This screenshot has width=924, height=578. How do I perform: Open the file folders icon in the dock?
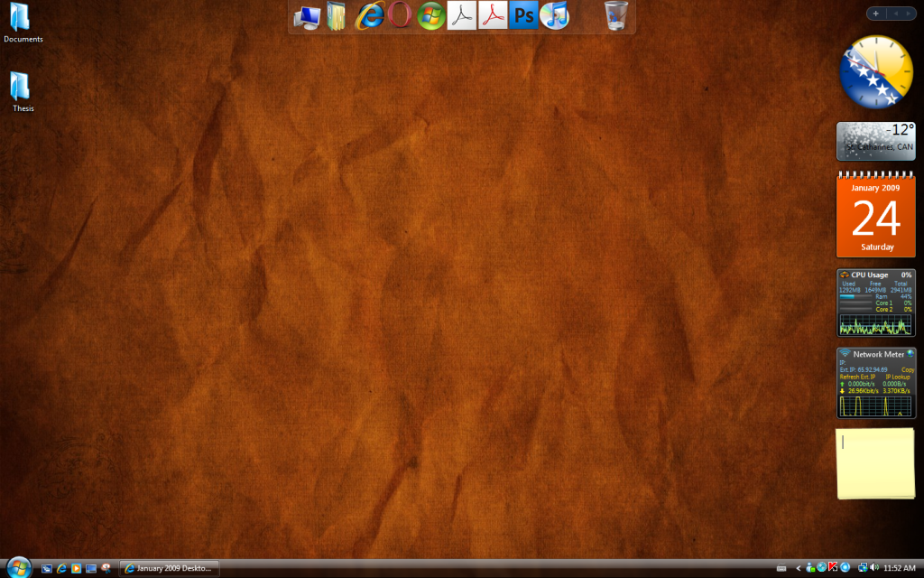tap(337, 16)
